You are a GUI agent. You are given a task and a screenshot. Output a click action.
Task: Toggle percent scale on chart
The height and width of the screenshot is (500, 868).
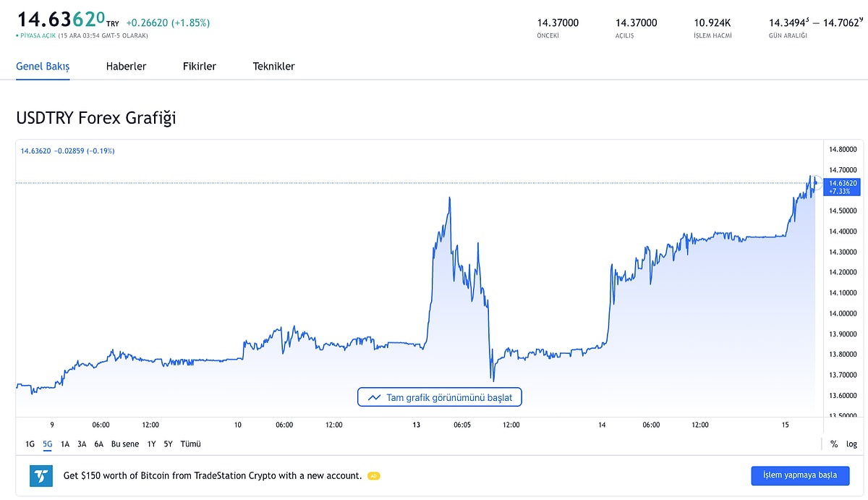[834, 444]
